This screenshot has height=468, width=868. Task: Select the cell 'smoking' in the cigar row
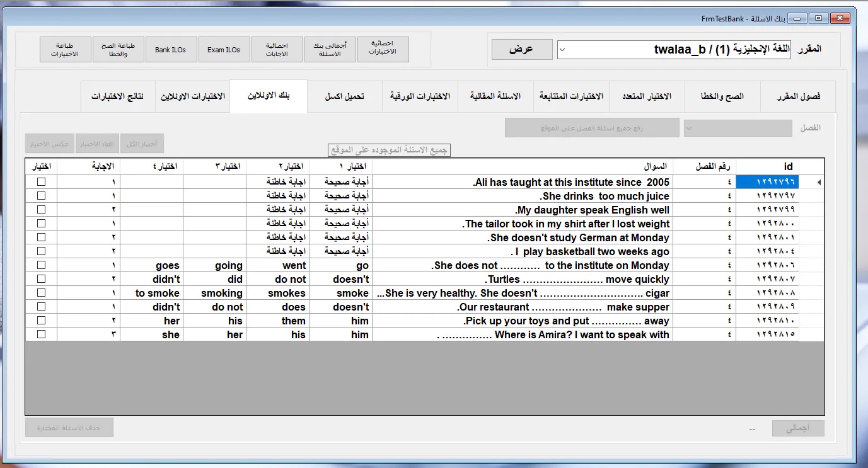pyautogui.click(x=214, y=293)
